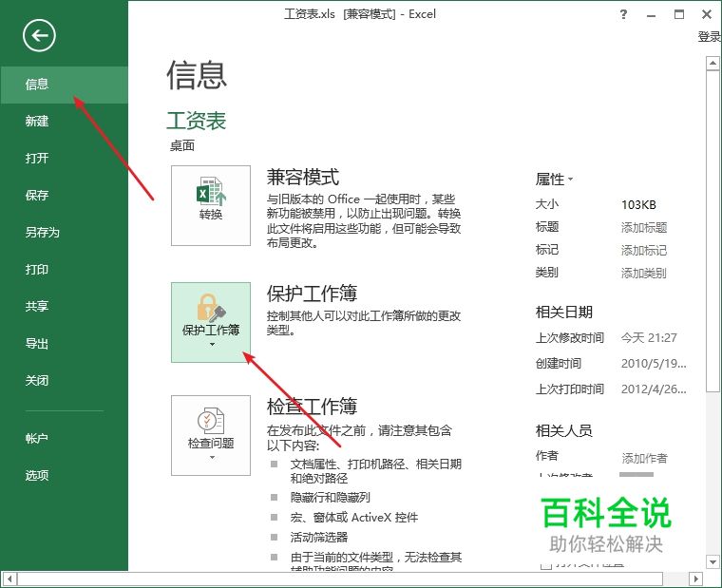Viewport: 722px width, 588px height.
Task: Open the Protect Workbook (保护工作簿) lock button
Action: (x=211, y=322)
